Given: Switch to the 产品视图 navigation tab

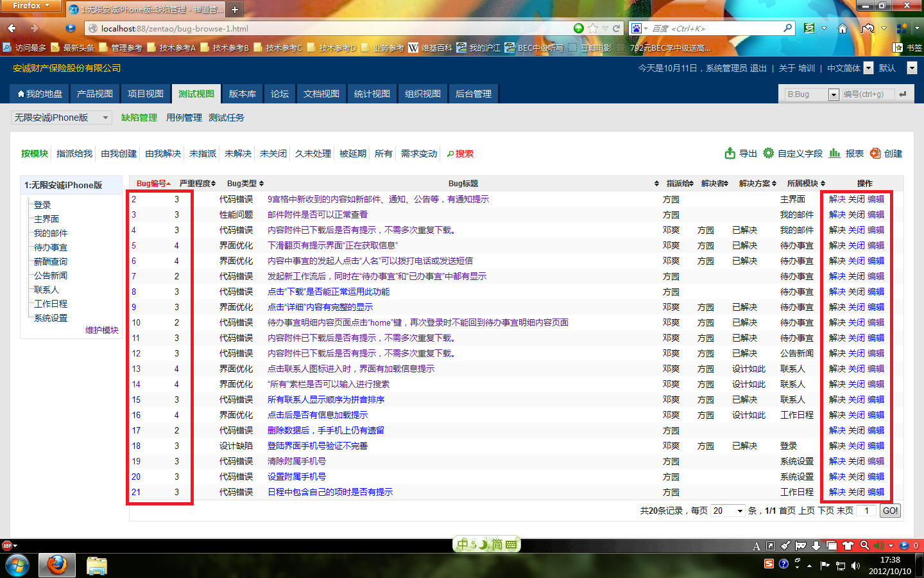Looking at the screenshot, I should [x=95, y=94].
